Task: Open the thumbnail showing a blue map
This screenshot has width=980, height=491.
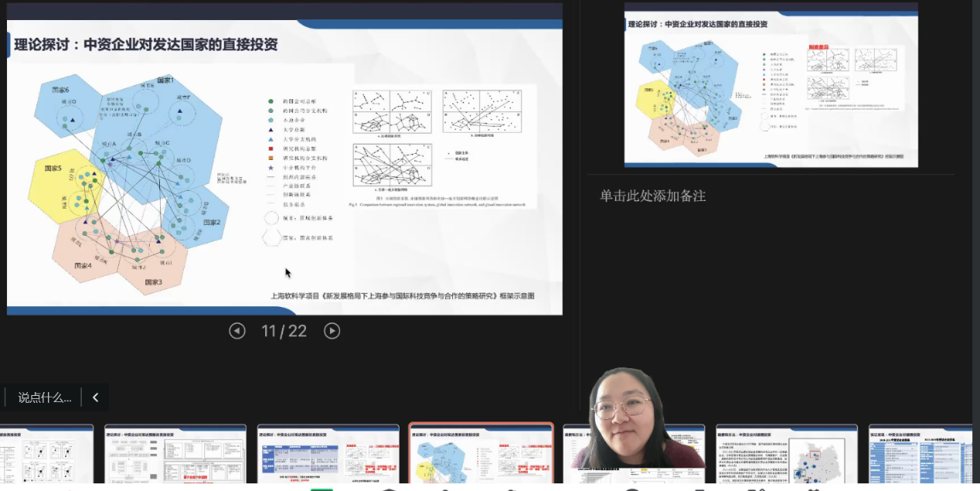Action: pyautogui.click(x=787, y=455)
